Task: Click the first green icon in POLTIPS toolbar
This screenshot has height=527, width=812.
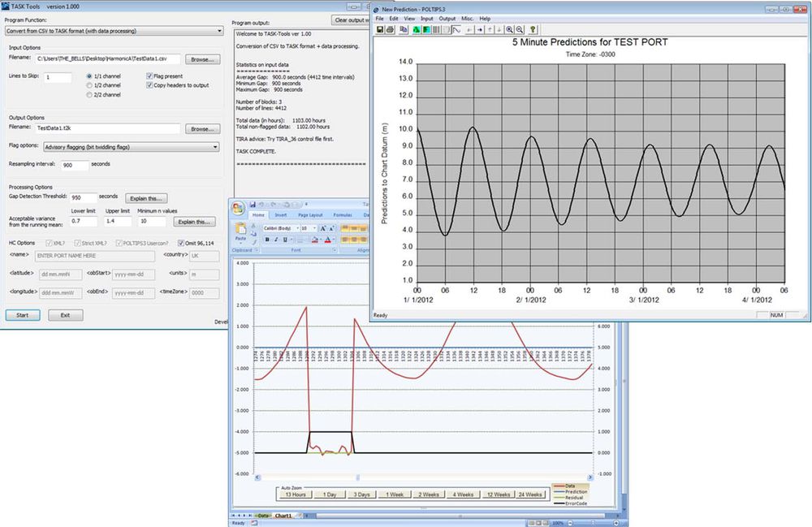Action: click(x=417, y=29)
